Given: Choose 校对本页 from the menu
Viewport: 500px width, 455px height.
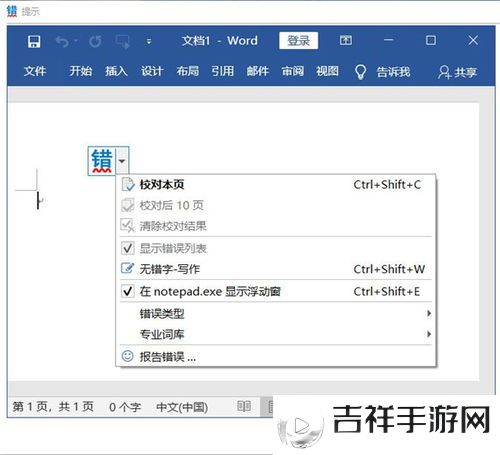Looking at the screenshot, I should click(x=277, y=184).
